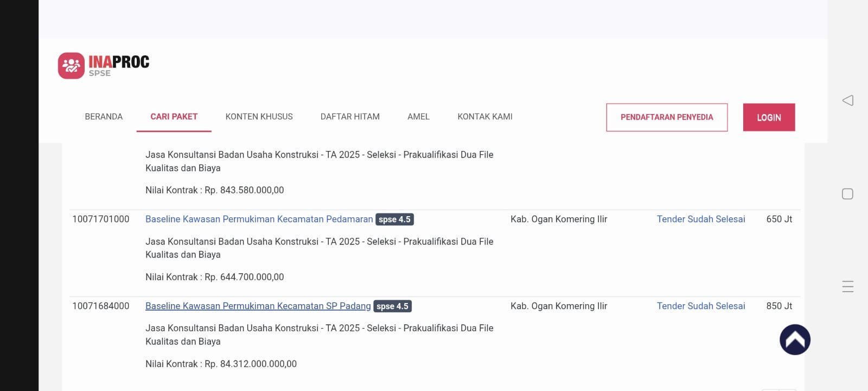Screen dimensions: 868x391
Task: Tap the Android back triangle icon
Action: 847,100
